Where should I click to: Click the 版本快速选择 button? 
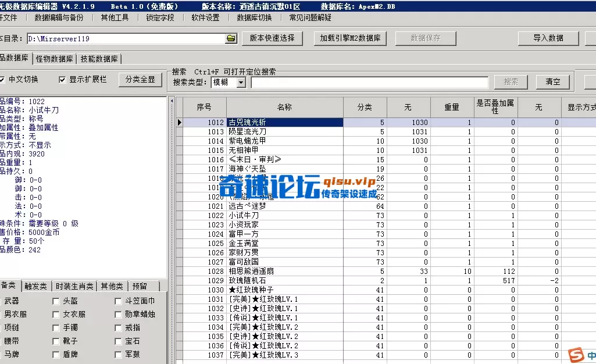point(272,38)
